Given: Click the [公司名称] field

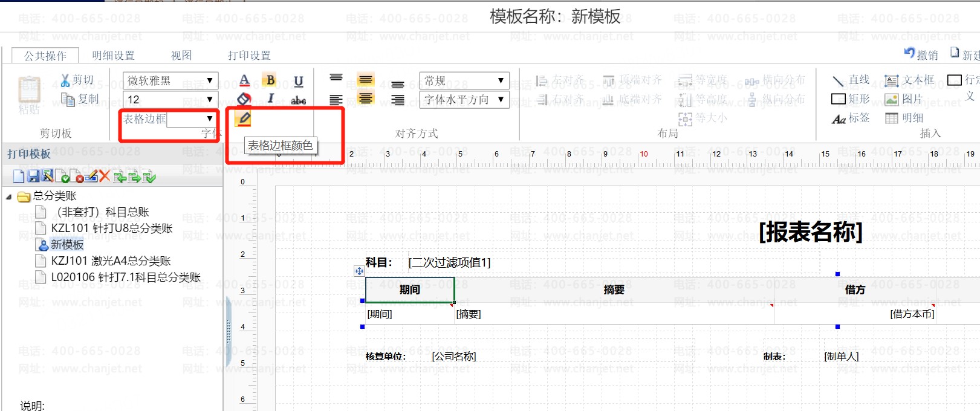Looking at the screenshot, I should [454, 357].
